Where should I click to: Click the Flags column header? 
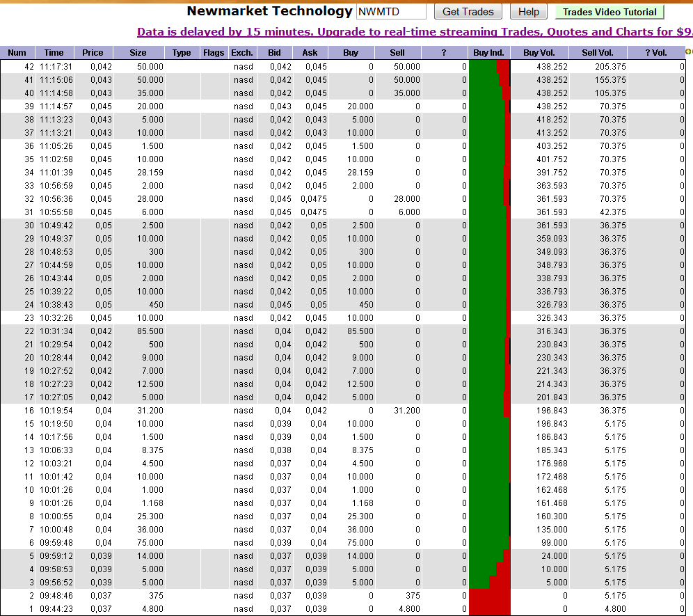(x=214, y=53)
